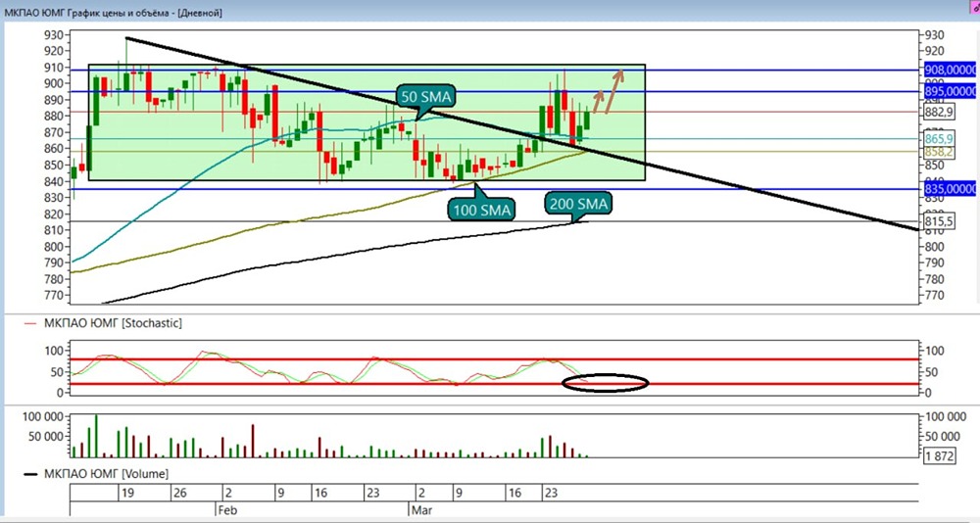Viewport: 980px width, 523px height.
Task: Click the 930 value on the left price axis
Action: [x=54, y=35]
